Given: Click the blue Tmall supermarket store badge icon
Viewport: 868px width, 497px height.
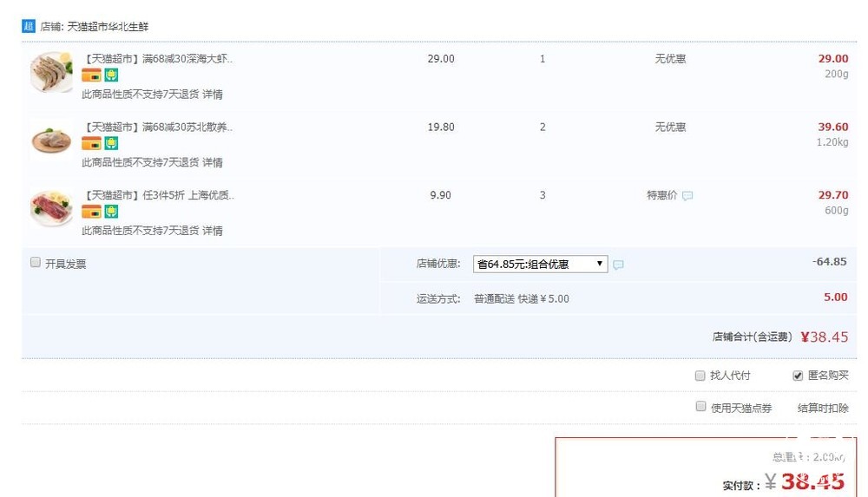Looking at the screenshot, I should (29, 26).
